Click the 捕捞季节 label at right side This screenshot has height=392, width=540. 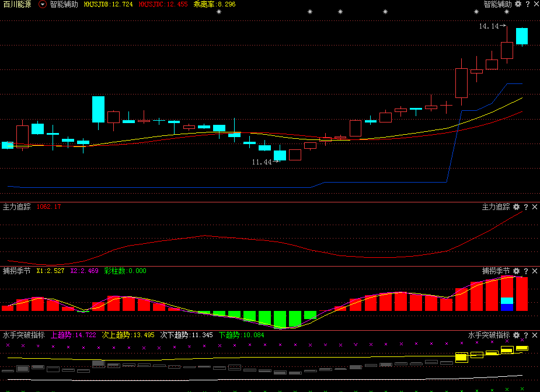coord(496,271)
